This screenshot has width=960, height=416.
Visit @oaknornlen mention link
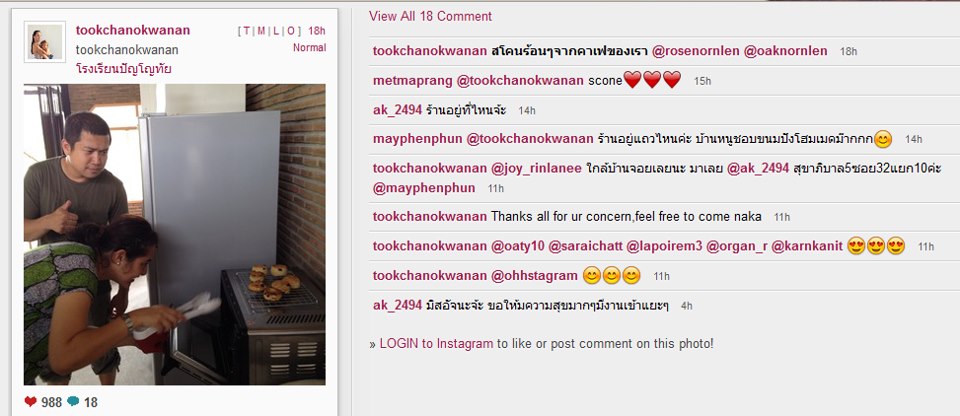(786, 51)
